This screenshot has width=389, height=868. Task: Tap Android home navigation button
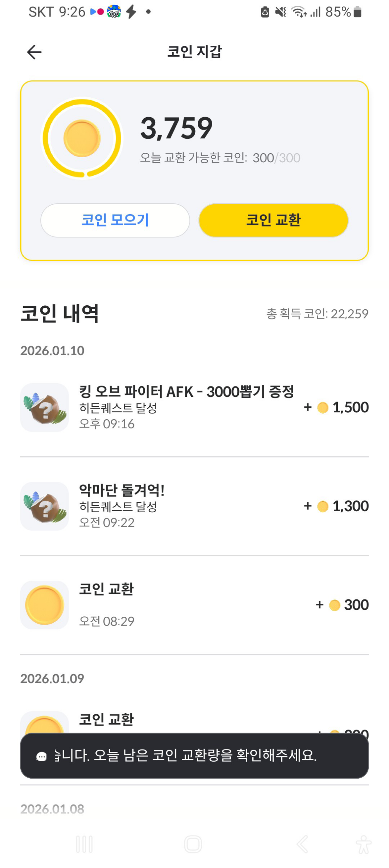[x=193, y=844]
